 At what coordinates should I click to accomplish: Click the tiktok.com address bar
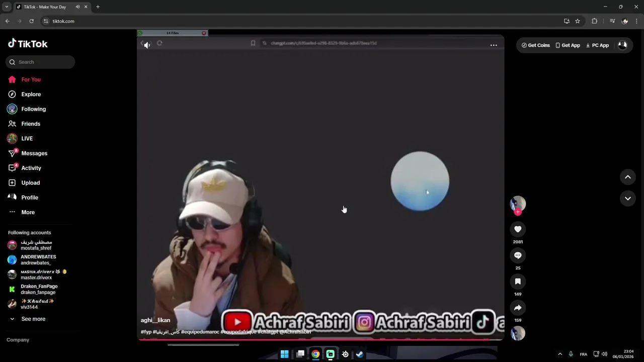[x=302, y=21]
